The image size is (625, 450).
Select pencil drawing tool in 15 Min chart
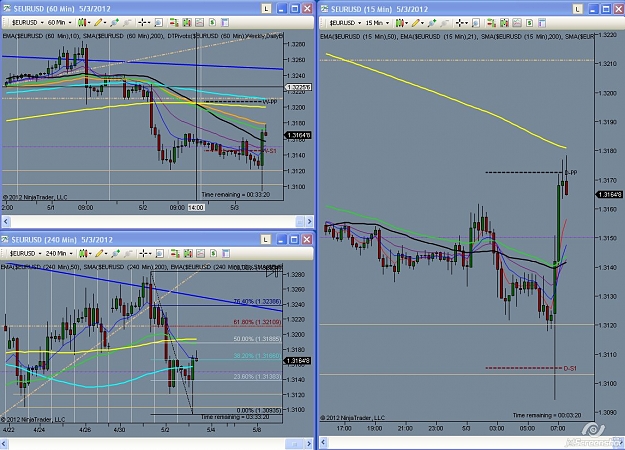(x=416, y=23)
